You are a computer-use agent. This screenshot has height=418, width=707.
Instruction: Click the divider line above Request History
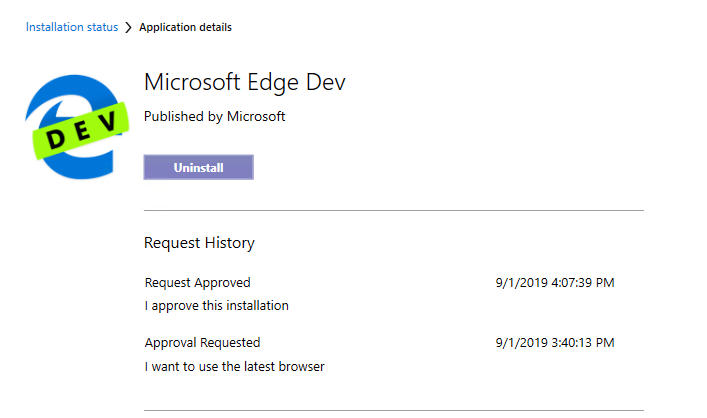tap(393, 211)
